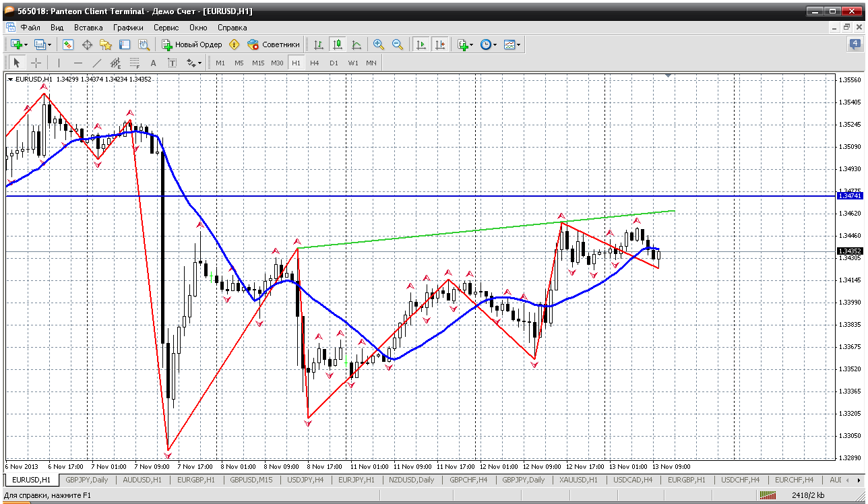Open the Вставка menu
This screenshot has width=868, height=504.
pyautogui.click(x=88, y=28)
